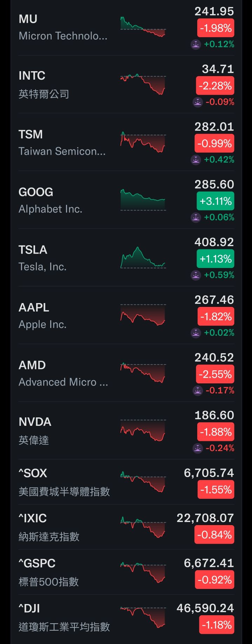This screenshot has width=252, height=644.
Task: Click the Tesla green mini chart
Action: point(143,258)
